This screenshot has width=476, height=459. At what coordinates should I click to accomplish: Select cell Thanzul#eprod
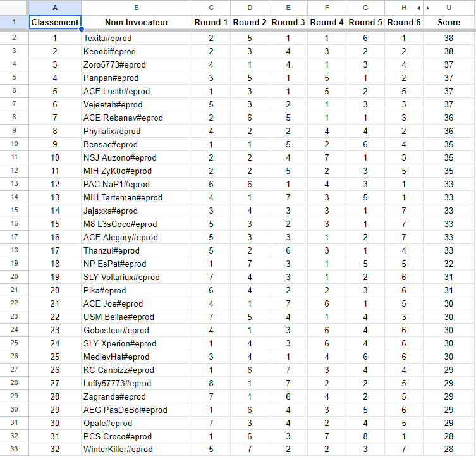137,251
